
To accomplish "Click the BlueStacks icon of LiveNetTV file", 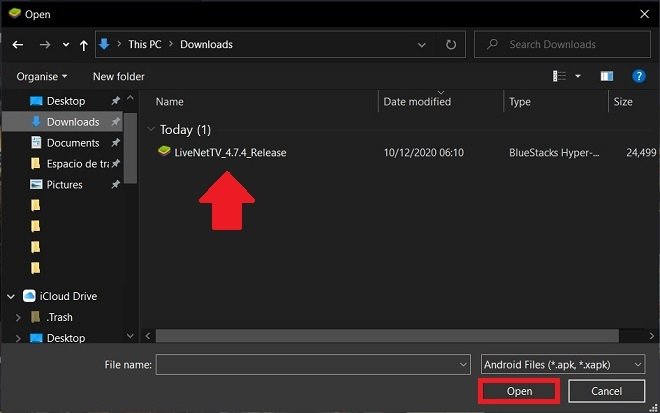I will click(x=164, y=151).
